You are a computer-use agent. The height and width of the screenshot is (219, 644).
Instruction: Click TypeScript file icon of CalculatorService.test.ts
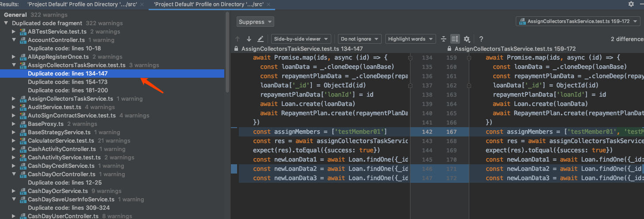[23, 141]
